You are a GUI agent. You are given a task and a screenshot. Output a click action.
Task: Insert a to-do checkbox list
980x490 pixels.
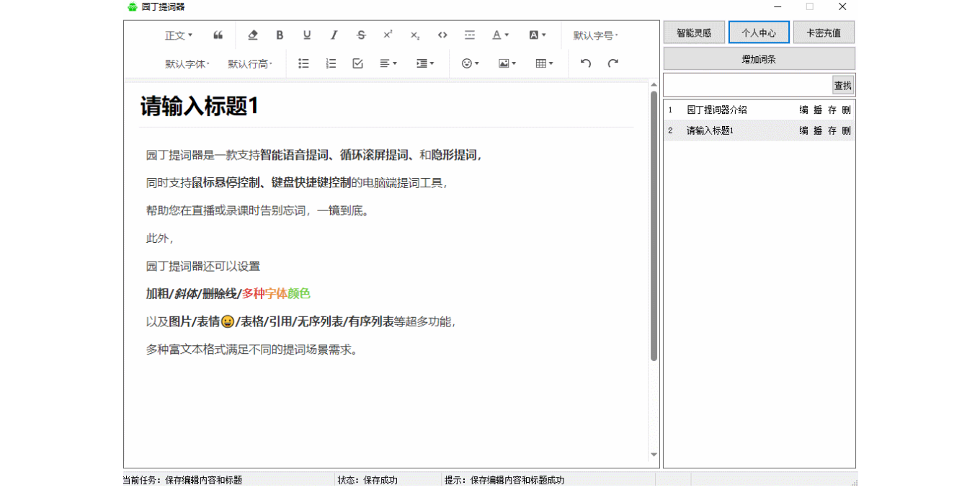[357, 63]
